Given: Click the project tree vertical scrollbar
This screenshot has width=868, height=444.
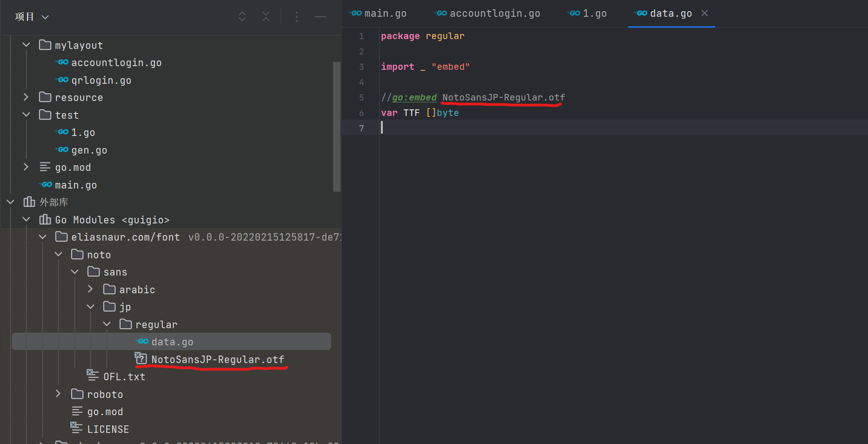Looking at the screenshot, I should coord(337,127).
